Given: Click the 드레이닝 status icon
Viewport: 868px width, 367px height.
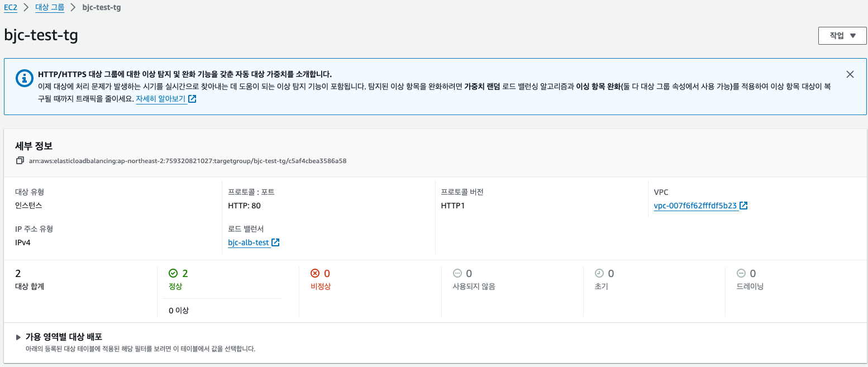Looking at the screenshot, I should [x=741, y=274].
